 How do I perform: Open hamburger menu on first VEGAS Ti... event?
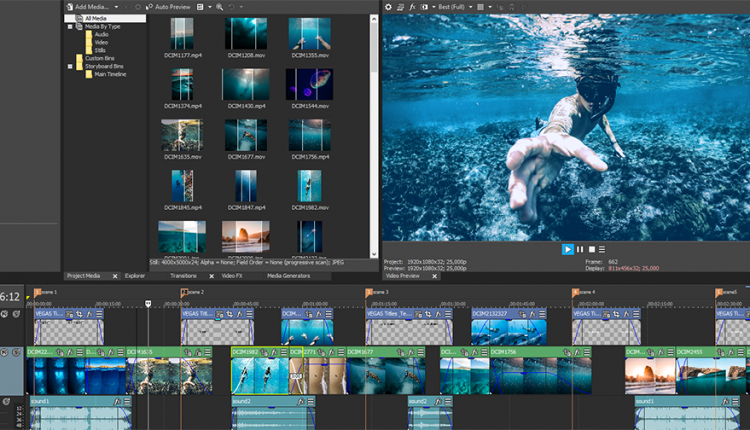pyautogui.click(x=99, y=314)
